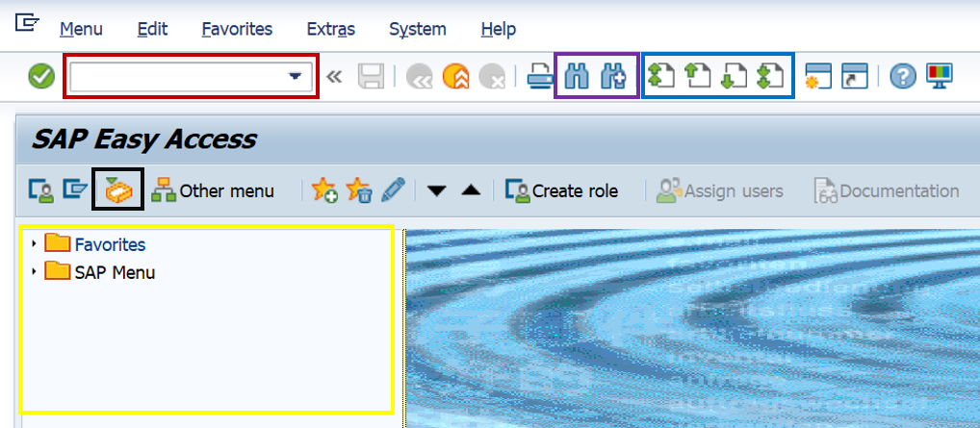Click the Create role button
980x428 pixels.
[561, 190]
